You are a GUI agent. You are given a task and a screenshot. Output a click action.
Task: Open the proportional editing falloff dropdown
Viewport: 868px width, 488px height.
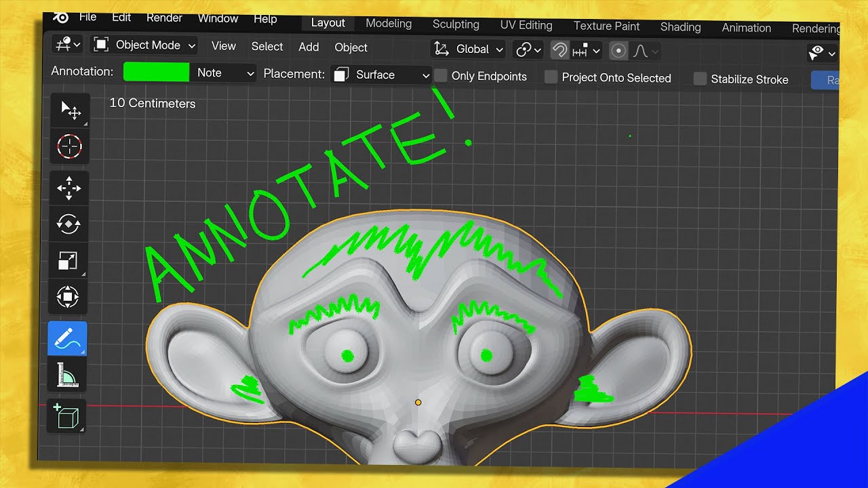coord(645,52)
